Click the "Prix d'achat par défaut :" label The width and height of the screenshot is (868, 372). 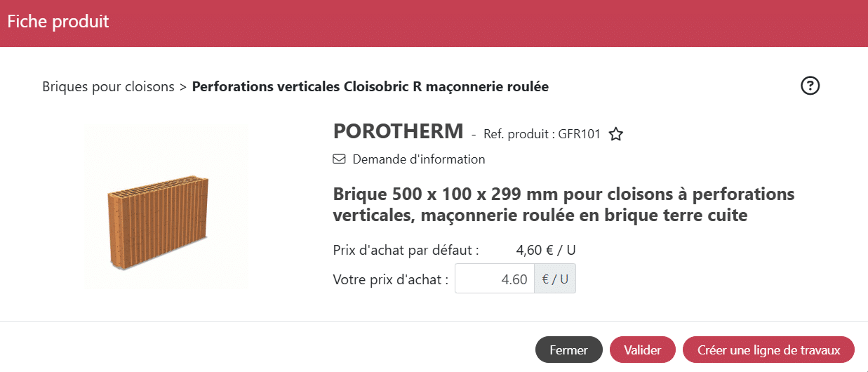point(406,250)
